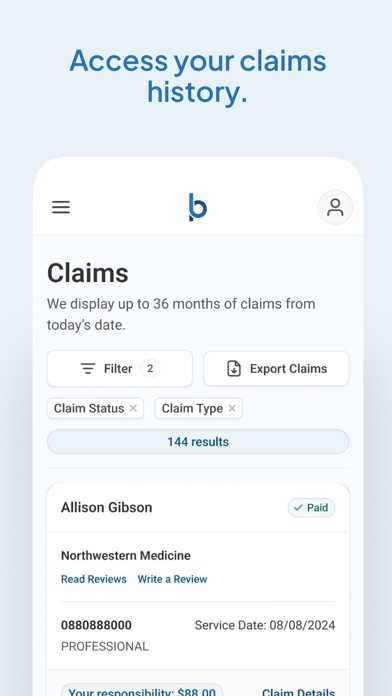This screenshot has height=696, width=392.
Task: Click the filter count badge showing 2
Action: (x=150, y=368)
